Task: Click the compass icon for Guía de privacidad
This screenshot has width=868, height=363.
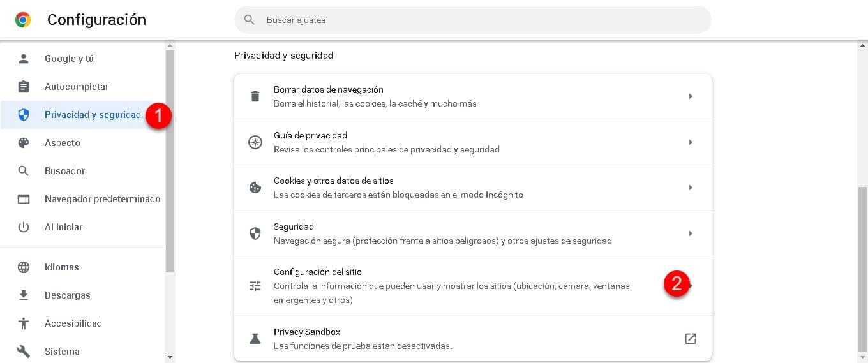Action: tap(255, 142)
